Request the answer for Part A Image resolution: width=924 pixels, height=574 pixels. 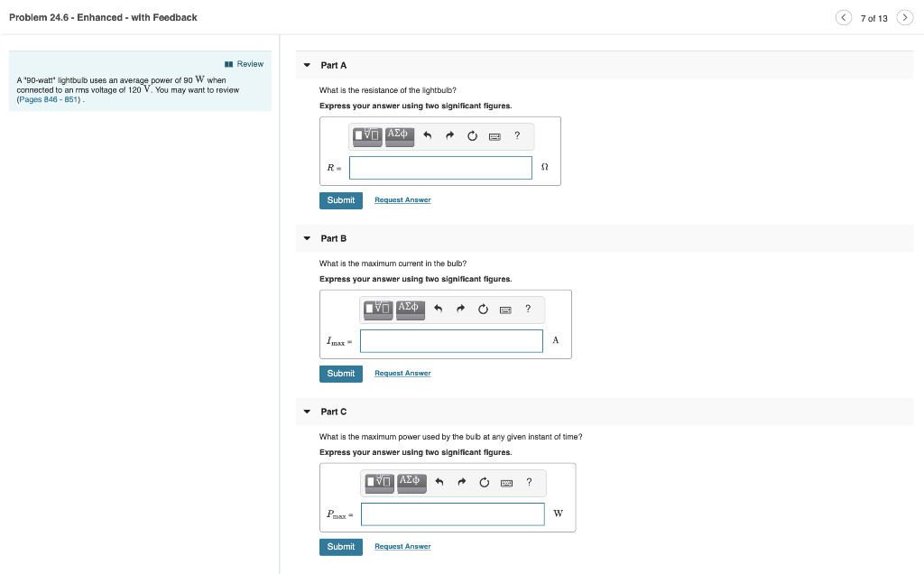coord(402,200)
